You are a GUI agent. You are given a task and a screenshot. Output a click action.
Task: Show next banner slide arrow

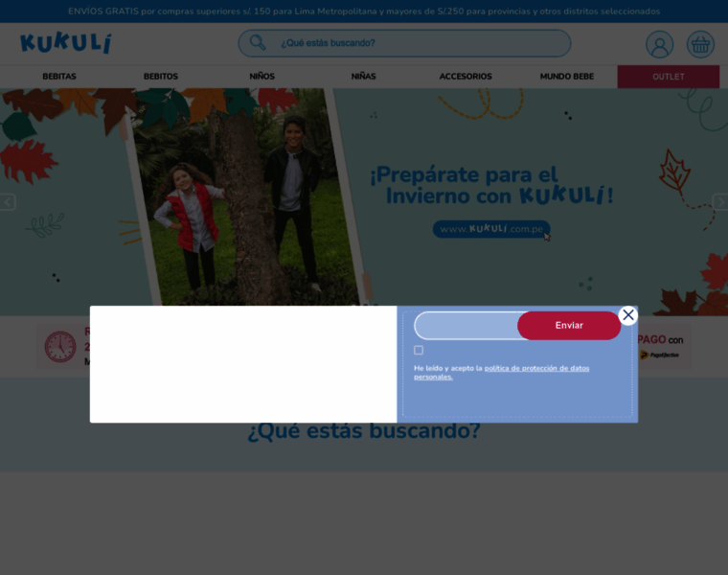point(720,202)
